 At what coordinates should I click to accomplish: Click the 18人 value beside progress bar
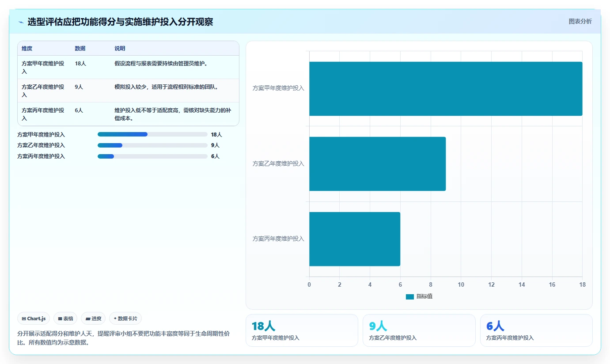(216, 134)
